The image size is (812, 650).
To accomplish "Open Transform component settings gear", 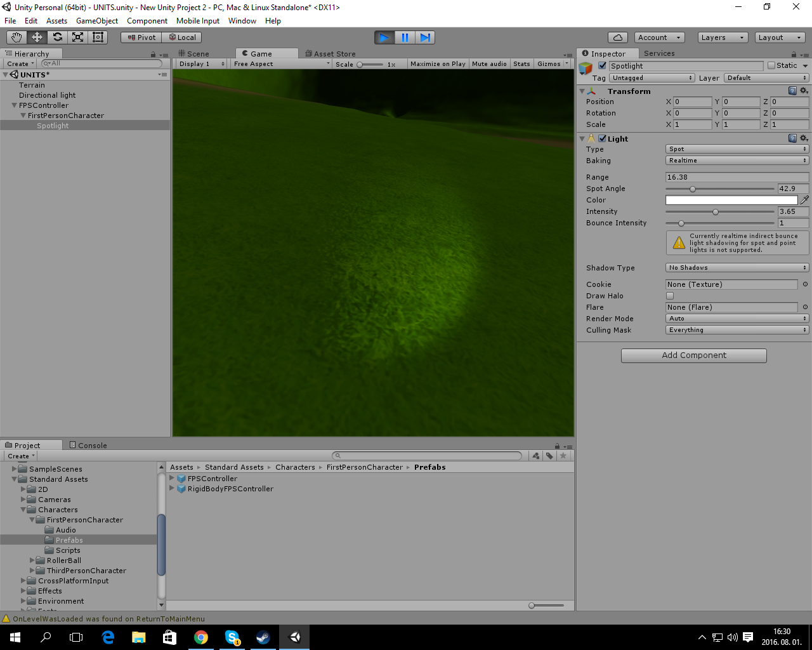I will click(x=804, y=91).
